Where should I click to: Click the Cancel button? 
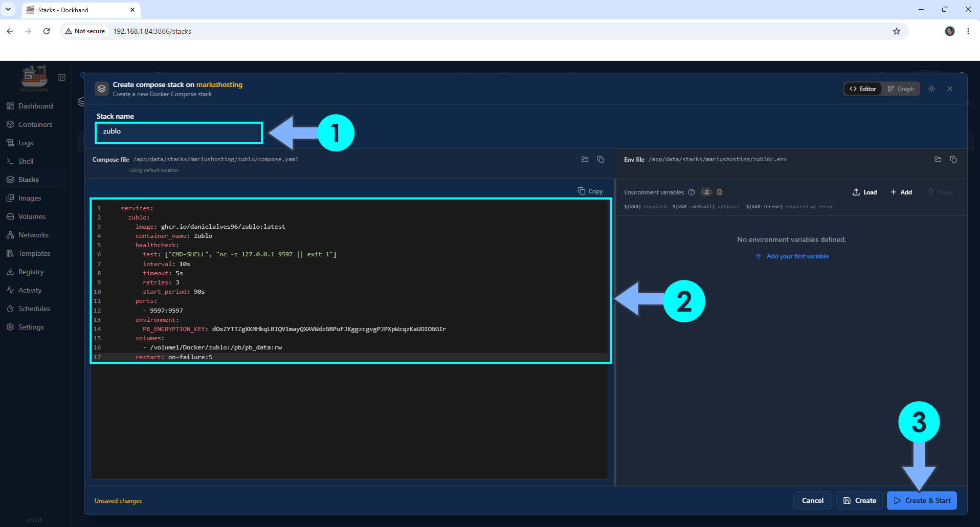coord(813,501)
